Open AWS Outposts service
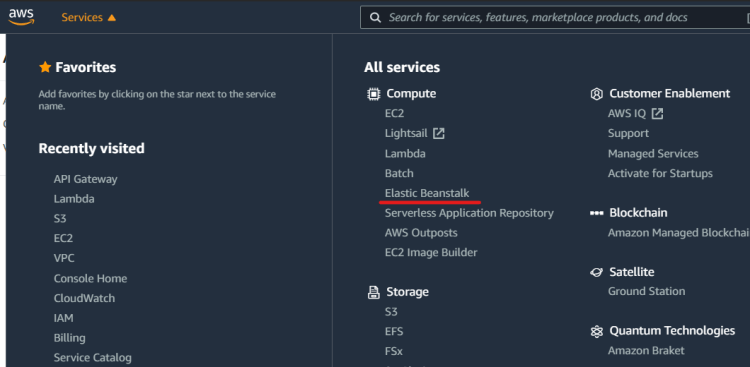This screenshot has width=750, height=367. [x=421, y=233]
